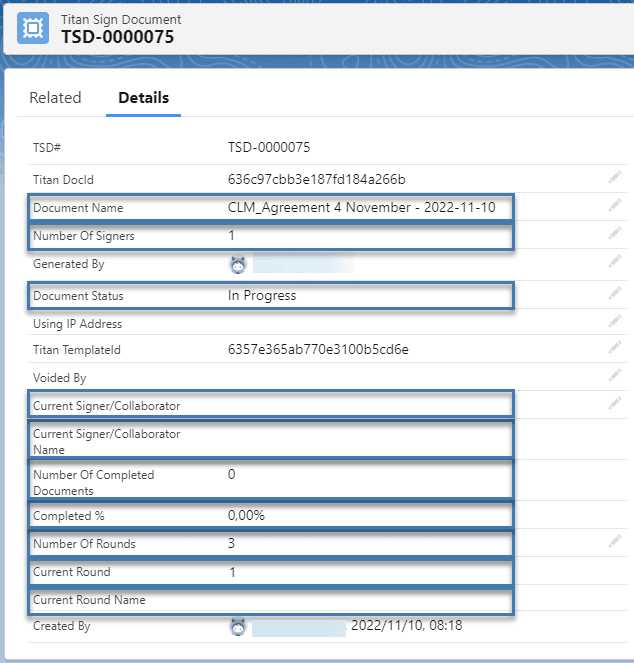The image size is (634, 663).
Task: Switch to the Related tab
Action: pyautogui.click(x=55, y=98)
